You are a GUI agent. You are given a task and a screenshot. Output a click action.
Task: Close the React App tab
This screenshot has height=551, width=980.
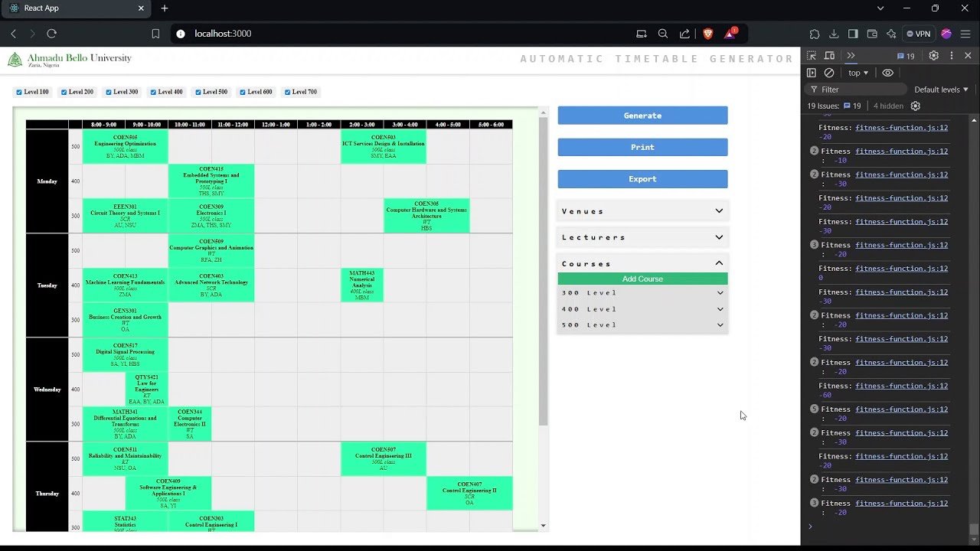(141, 8)
